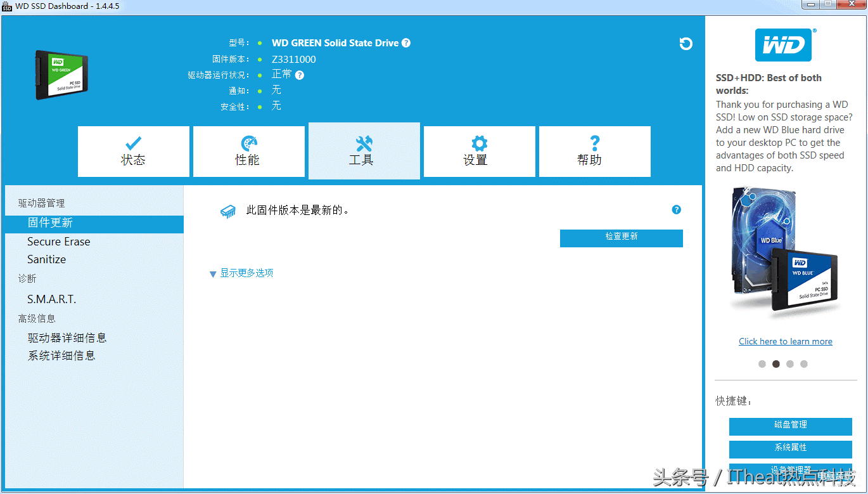Click the 高级信息 section heading
Image resolution: width=868 pixels, height=494 pixels.
click(x=37, y=318)
